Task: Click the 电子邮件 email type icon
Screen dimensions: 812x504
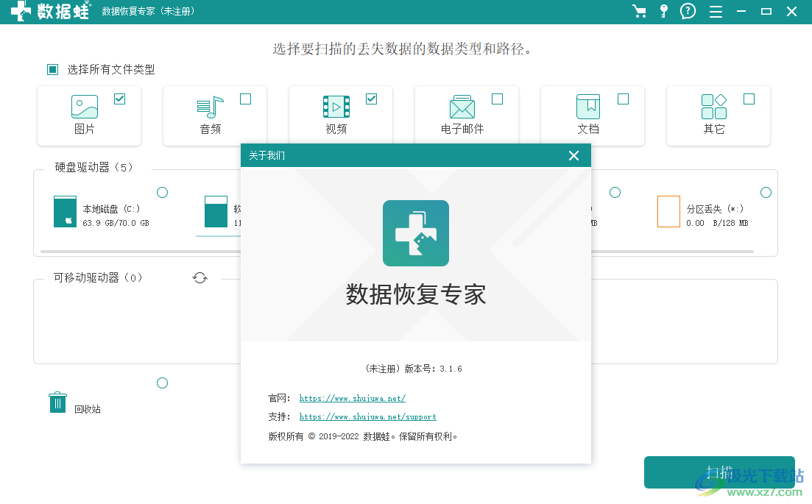Action: click(462, 107)
